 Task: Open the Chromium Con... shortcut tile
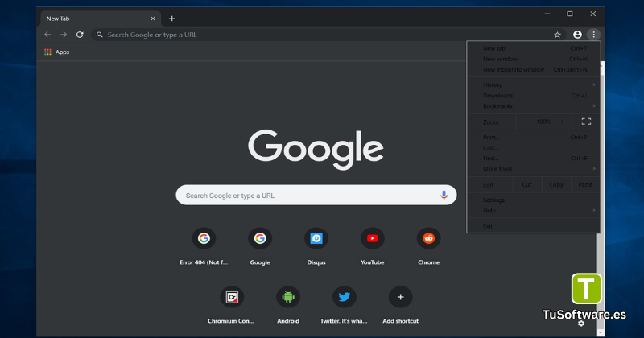[232, 304]
